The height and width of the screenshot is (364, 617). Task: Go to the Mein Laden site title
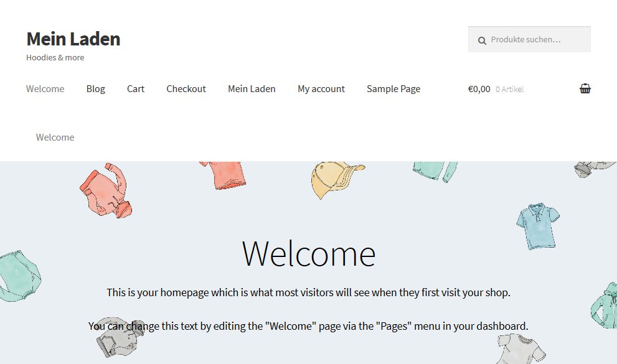click(73, 39)
